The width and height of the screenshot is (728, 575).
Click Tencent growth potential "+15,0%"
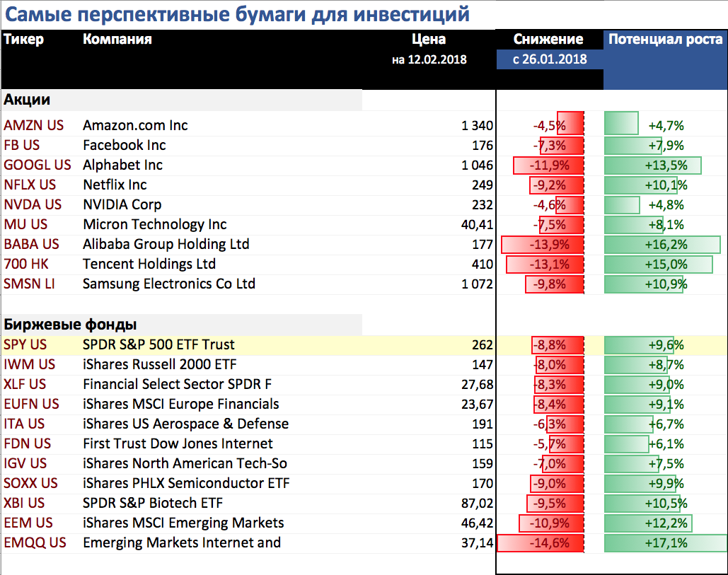(666, 264)
